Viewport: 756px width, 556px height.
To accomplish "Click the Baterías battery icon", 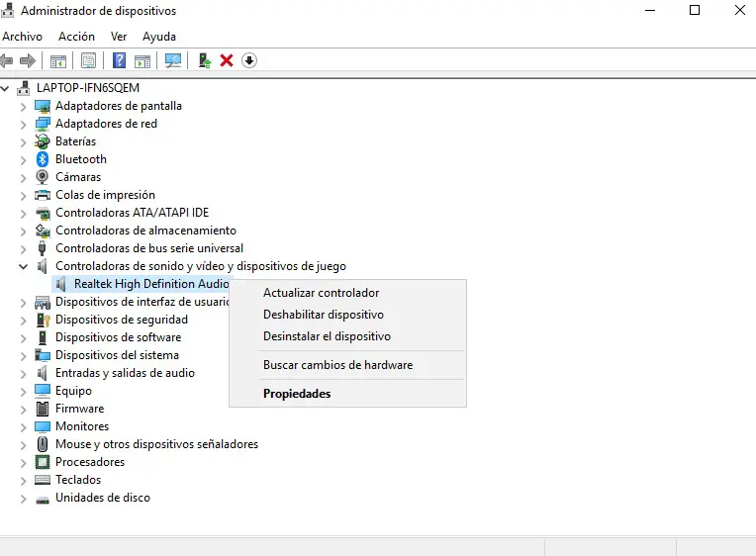I will tap(43, 141).
